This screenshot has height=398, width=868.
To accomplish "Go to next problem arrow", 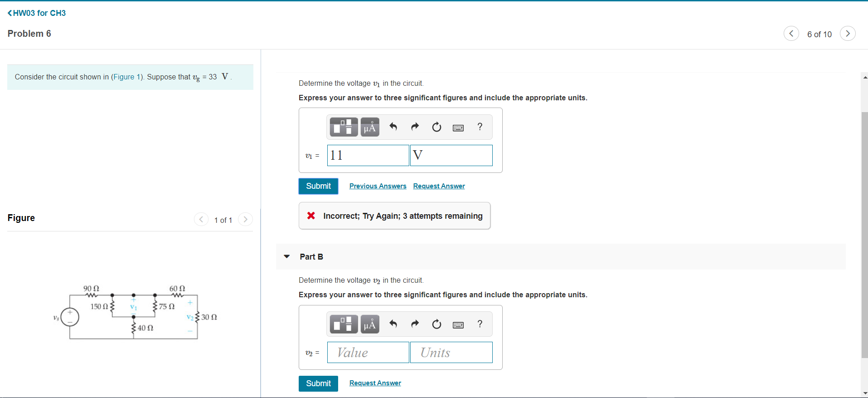I will click(848, 34).
